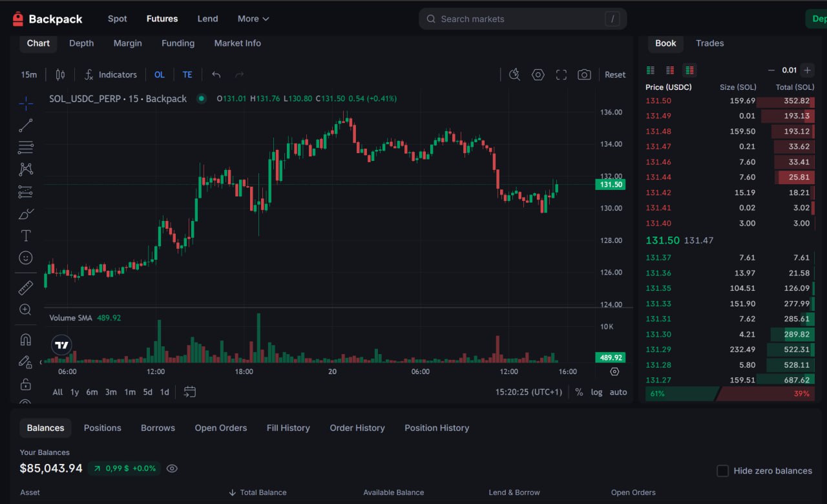Undo the last chart action
The image size is (827, 504).
point(216,74)
